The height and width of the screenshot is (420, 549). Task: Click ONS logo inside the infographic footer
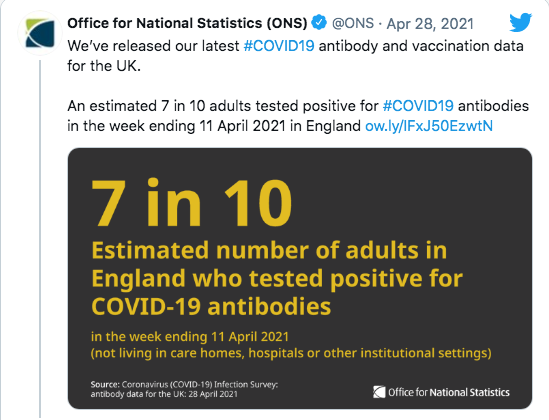[379, 392]
